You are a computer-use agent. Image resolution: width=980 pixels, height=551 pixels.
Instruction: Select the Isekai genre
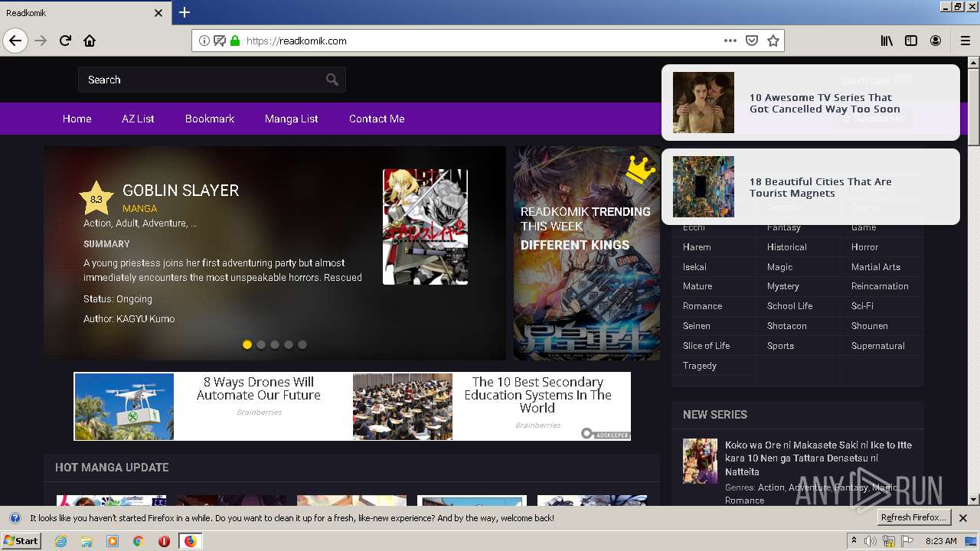coord(694,267)
